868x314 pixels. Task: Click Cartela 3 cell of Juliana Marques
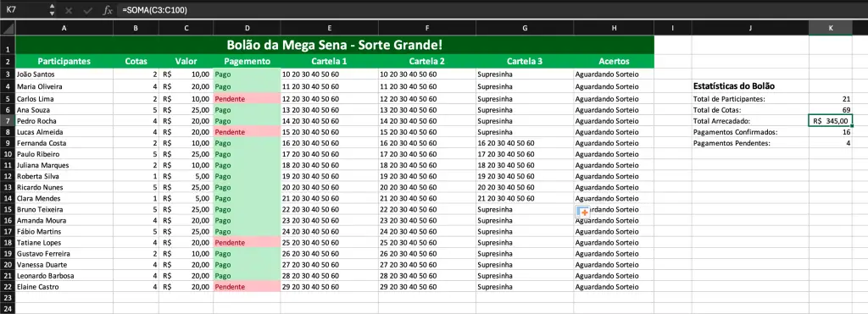525,165
